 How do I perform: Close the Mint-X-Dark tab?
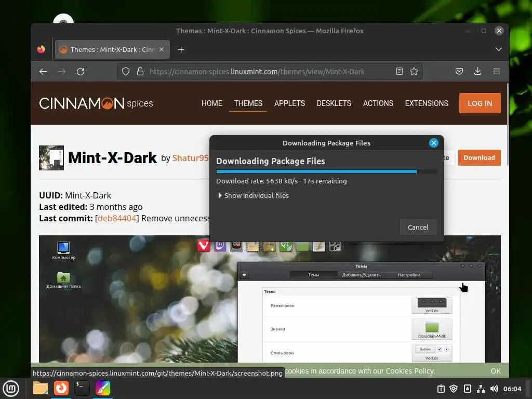coord(162,49)
